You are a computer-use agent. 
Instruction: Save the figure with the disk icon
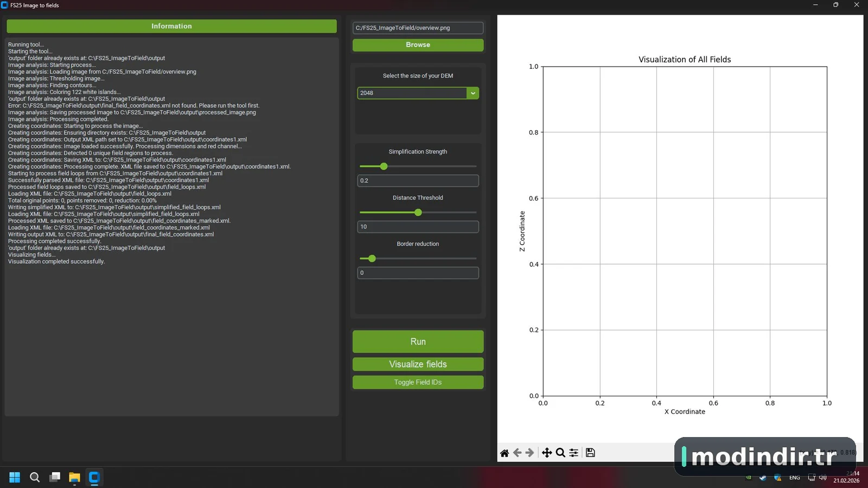coord(590,453)
